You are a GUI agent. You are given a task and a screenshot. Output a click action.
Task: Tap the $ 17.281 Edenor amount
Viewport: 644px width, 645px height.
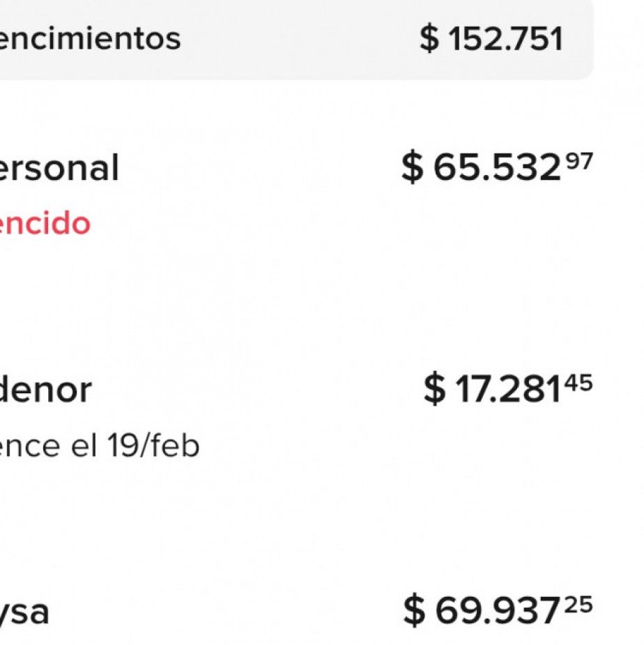pyautogui.click(x=492, y=390)
